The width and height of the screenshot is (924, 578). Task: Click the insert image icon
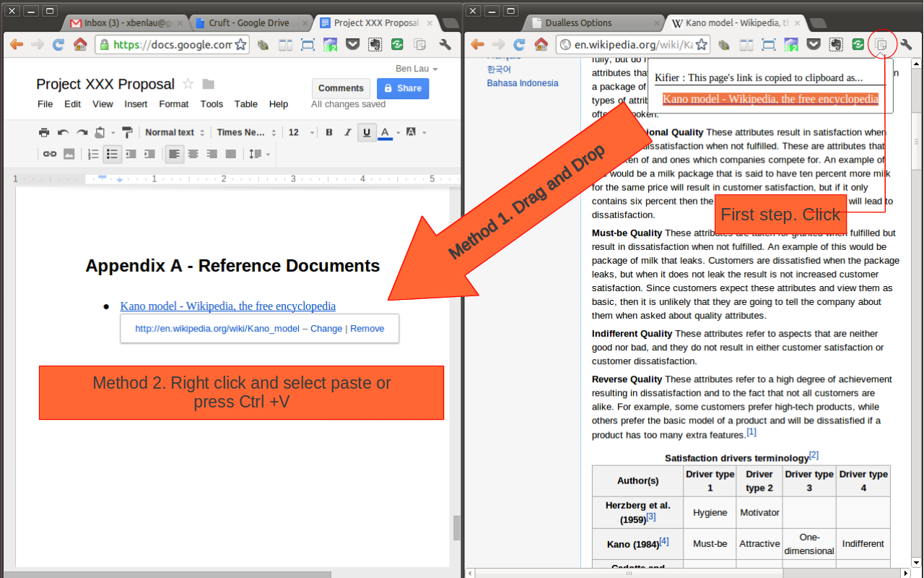click(69, 154)
